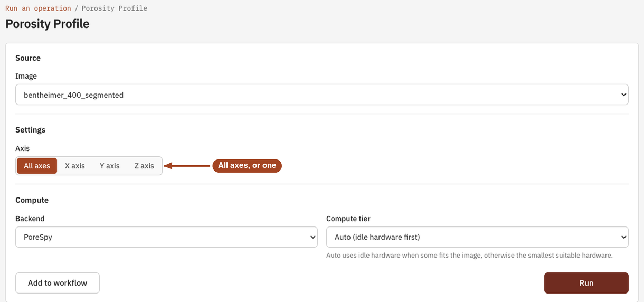Expand the Backend dropdown set to PoreSpy
This screenshot has height=302, width=644.
point(166,237)
